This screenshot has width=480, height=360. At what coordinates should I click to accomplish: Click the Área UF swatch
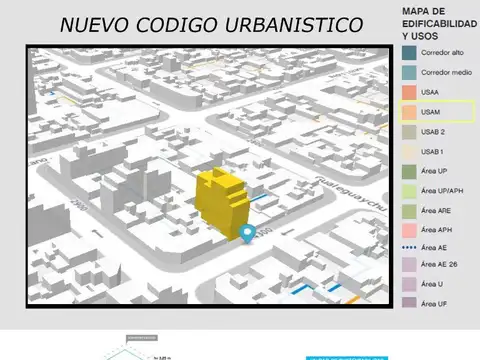click(x=409, y=303)
